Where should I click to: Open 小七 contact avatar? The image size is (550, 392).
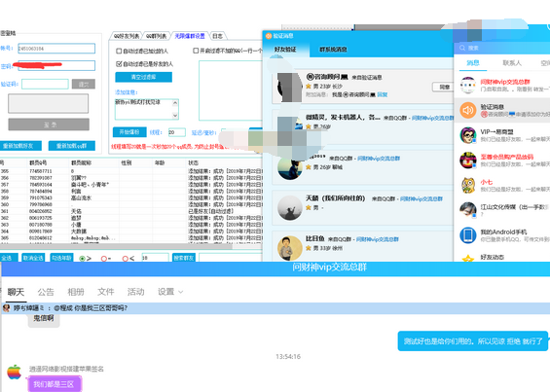(x=468, y=185)
